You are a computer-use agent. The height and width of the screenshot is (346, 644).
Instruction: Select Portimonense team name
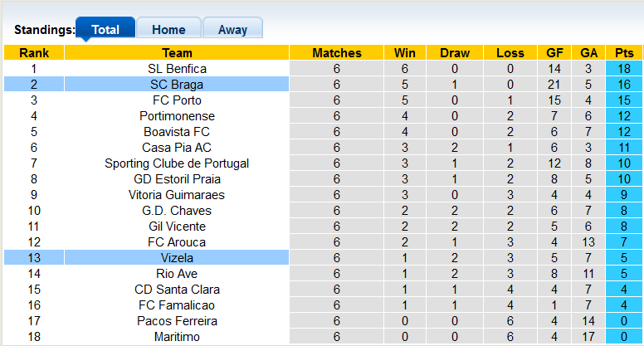coord(177,116)
